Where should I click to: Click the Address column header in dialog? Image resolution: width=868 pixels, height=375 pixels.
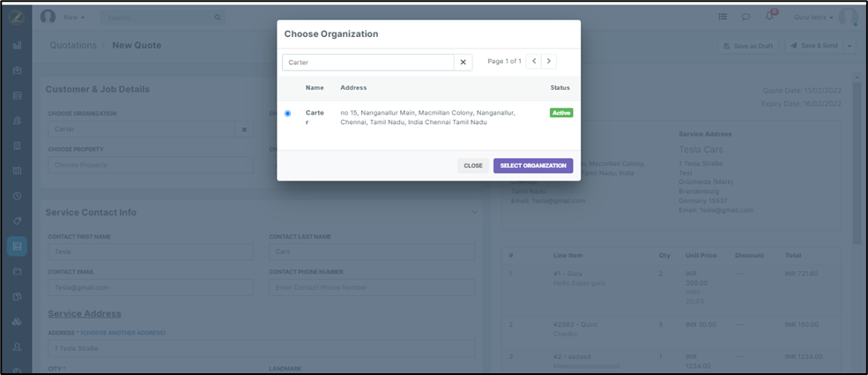[353, 87]
